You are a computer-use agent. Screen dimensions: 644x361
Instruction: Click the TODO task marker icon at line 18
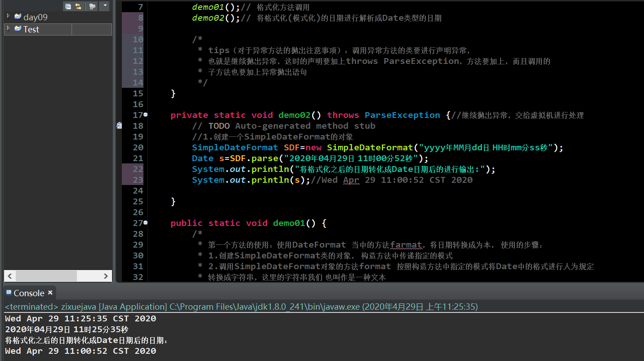click(119, 126)
